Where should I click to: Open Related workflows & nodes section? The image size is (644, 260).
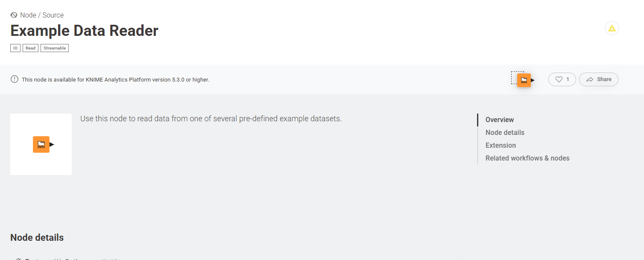tap(527, 158)
